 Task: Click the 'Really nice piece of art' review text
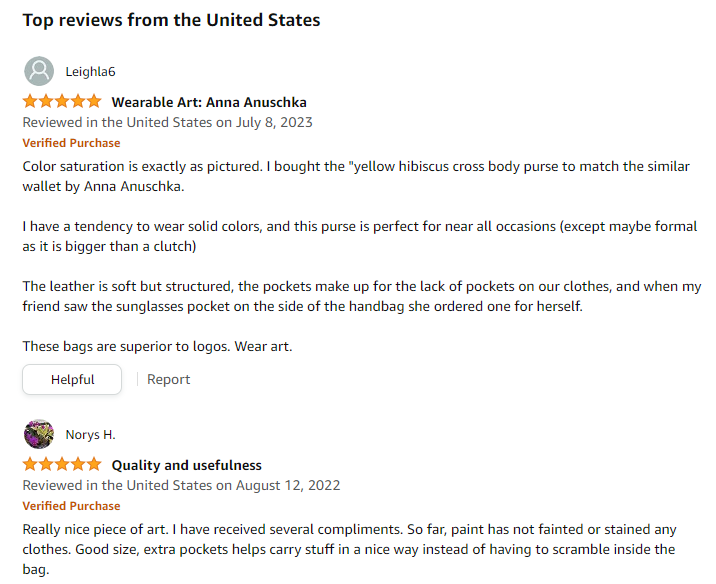tap(349, 549)
